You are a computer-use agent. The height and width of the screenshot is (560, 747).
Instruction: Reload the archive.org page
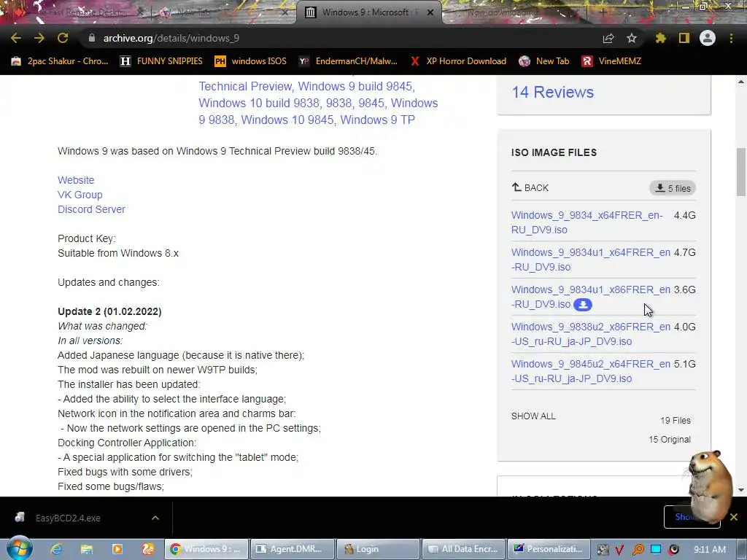point(63,38)
